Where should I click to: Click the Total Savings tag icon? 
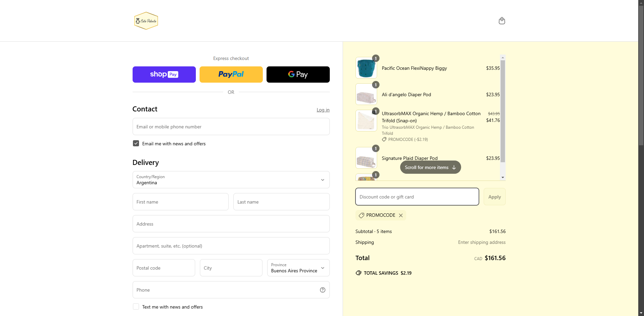point(359,273)
